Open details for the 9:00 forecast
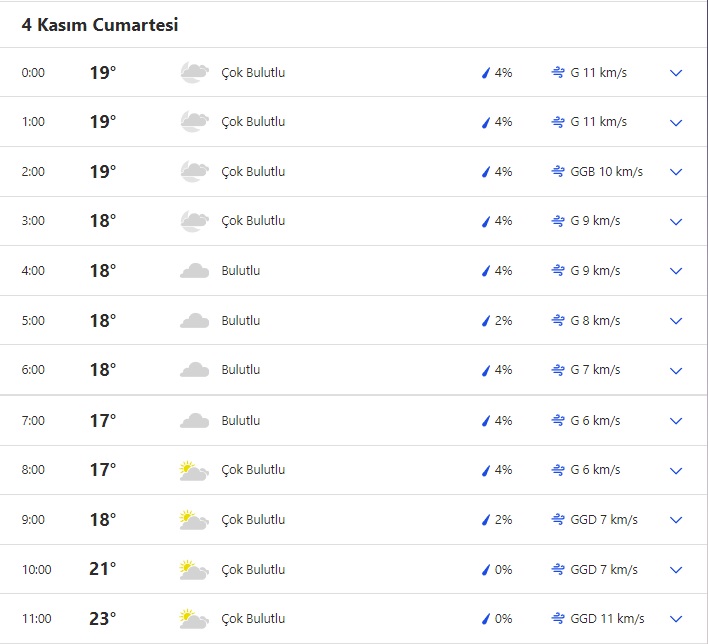The width and height of the screenshot is (708, 644). pyautogui.click(x=676, y=520)
